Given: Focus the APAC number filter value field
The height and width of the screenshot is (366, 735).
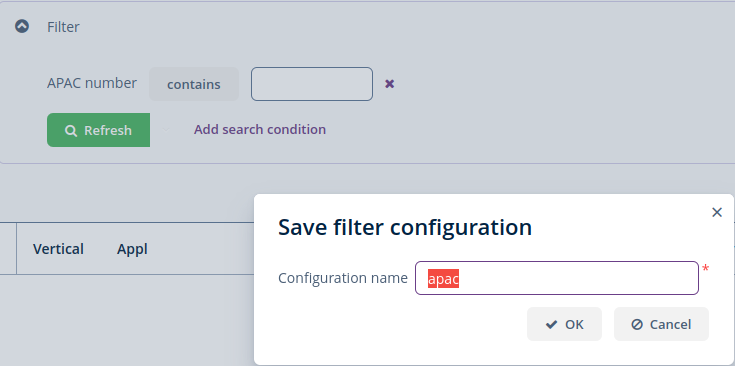Looking at the screenshot, I should tap(312, 84).
